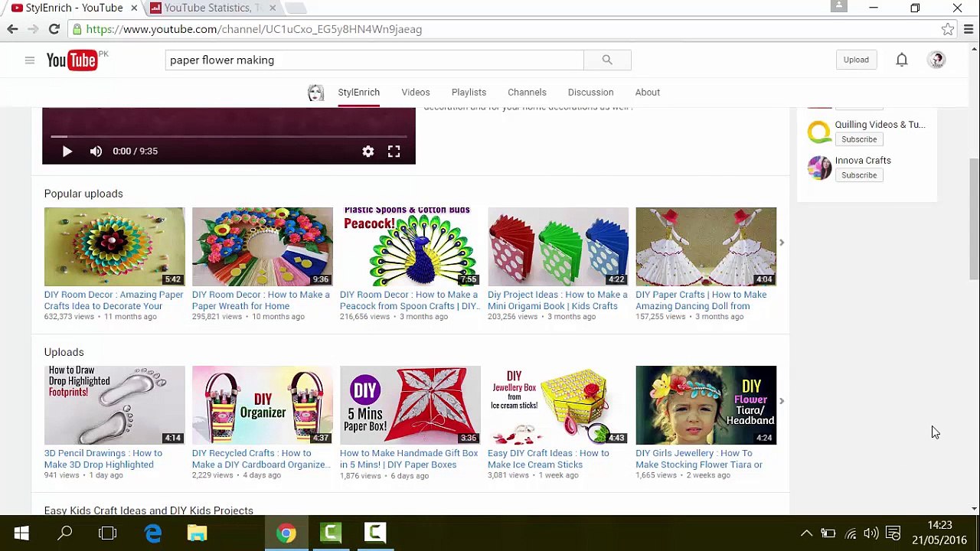Open the Discussion tab
This screenshot has width=980, height=551.
click(x=590, y=92)
